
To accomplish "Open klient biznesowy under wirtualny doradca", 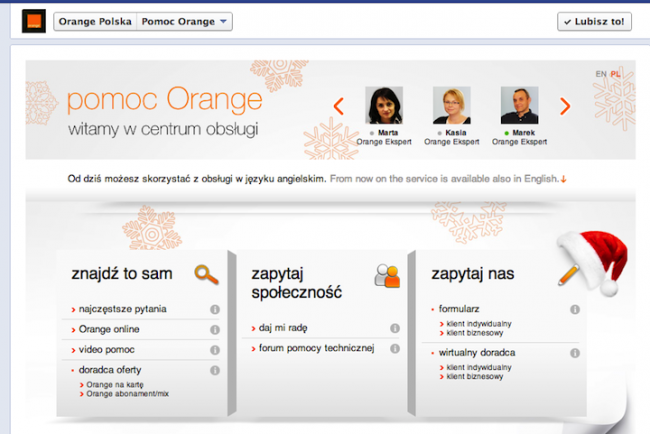I will tap(475, 376).
